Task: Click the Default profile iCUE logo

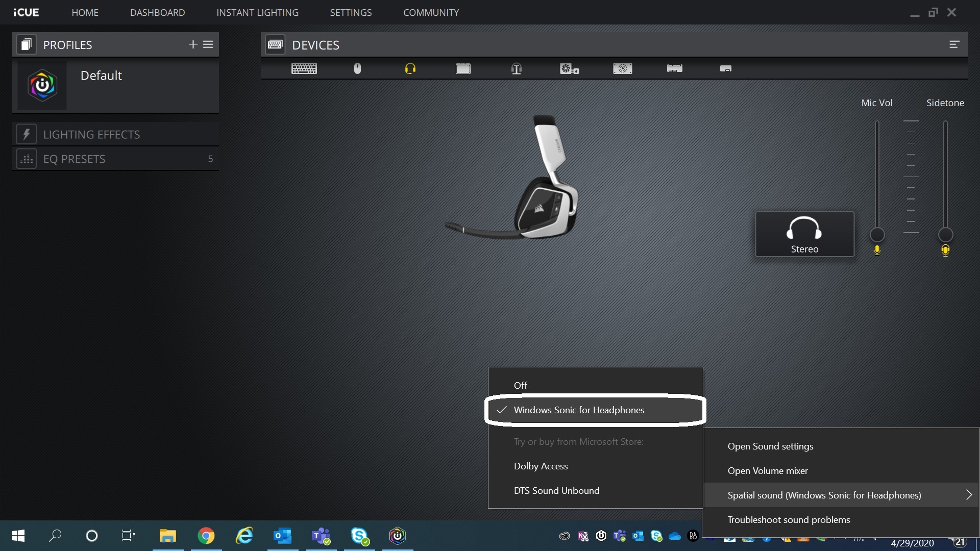Action: coord(42,85)
